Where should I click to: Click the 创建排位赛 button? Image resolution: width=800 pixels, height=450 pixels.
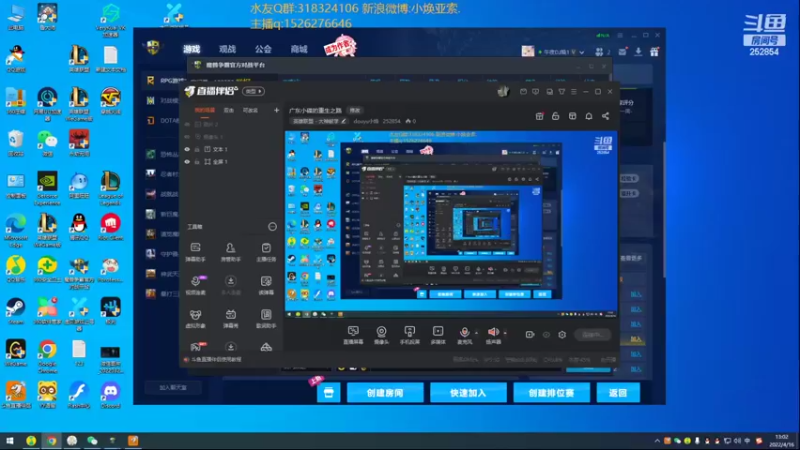[x=552, y=393]
